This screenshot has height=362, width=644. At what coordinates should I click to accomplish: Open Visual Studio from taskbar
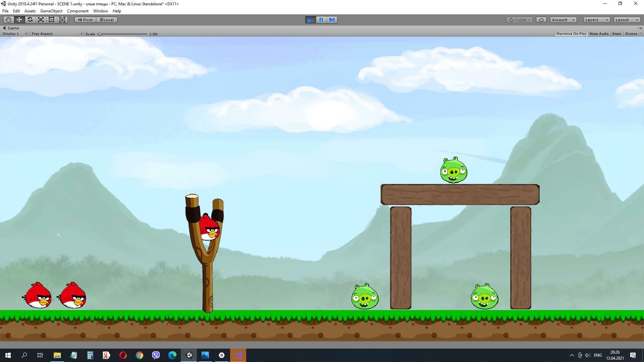pos(238,355)
